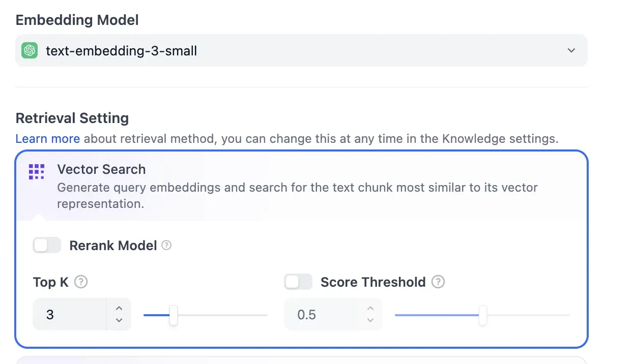Decrease Top K with the down arrow
Screen dimensions: 633x364
click(x=119, y=321)
